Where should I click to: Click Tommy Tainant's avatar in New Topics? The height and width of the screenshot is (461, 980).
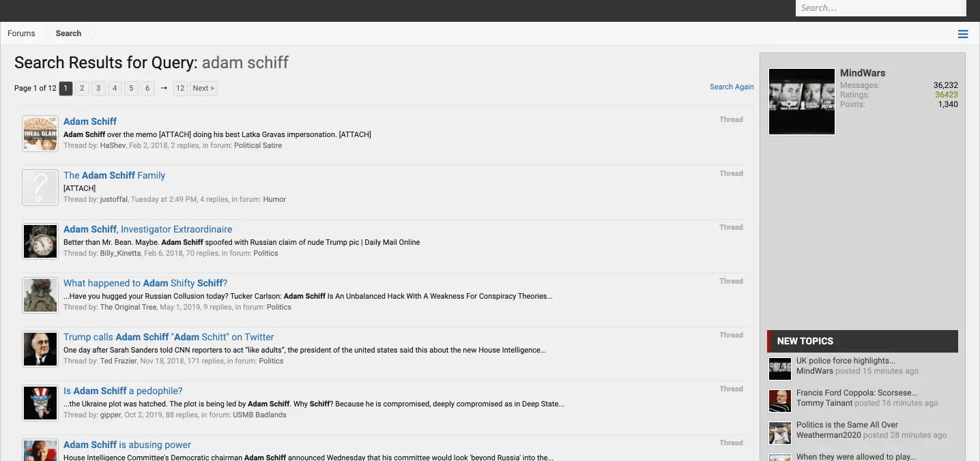point(779,400)
